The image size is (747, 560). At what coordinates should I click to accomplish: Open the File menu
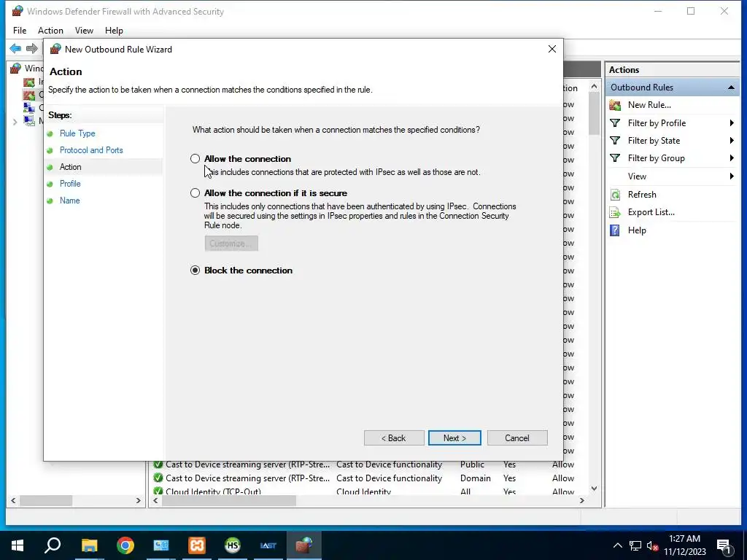coord(20,31)
